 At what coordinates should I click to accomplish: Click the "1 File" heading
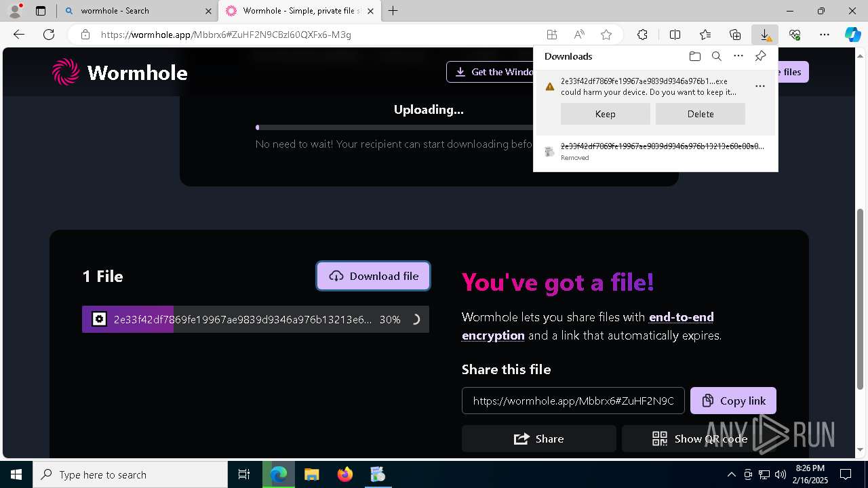pyautogui.click(x=102, y=276)
